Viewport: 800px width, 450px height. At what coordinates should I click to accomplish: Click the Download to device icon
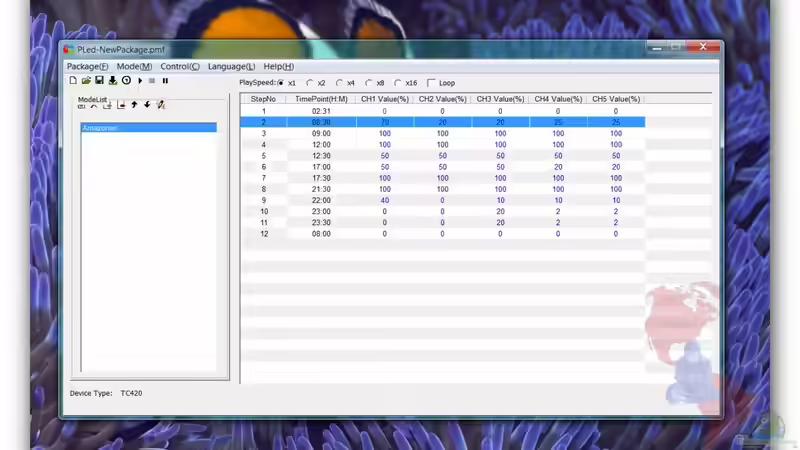point(113,81)
